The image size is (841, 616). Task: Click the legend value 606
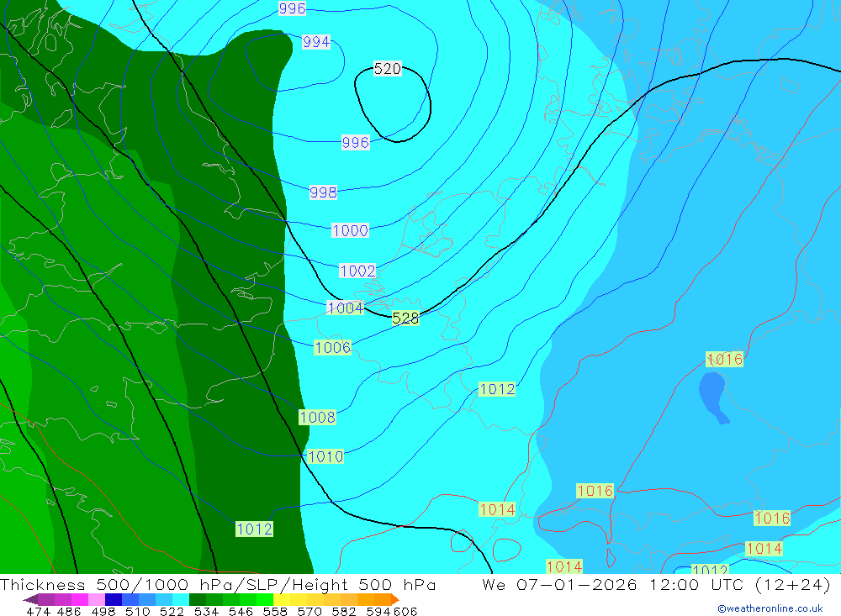point(405,611)
